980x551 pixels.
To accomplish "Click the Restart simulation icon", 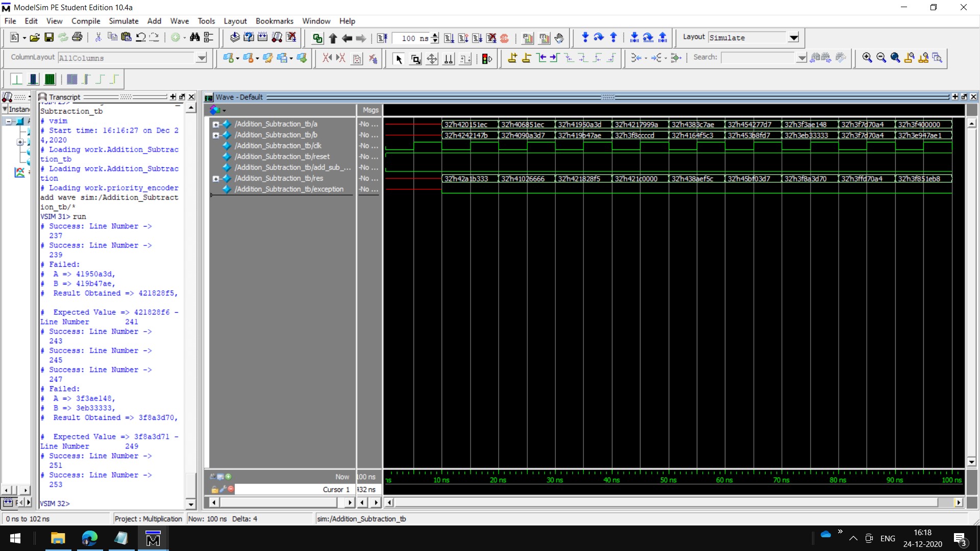I will pyautogui.click(x=382, y=38).
